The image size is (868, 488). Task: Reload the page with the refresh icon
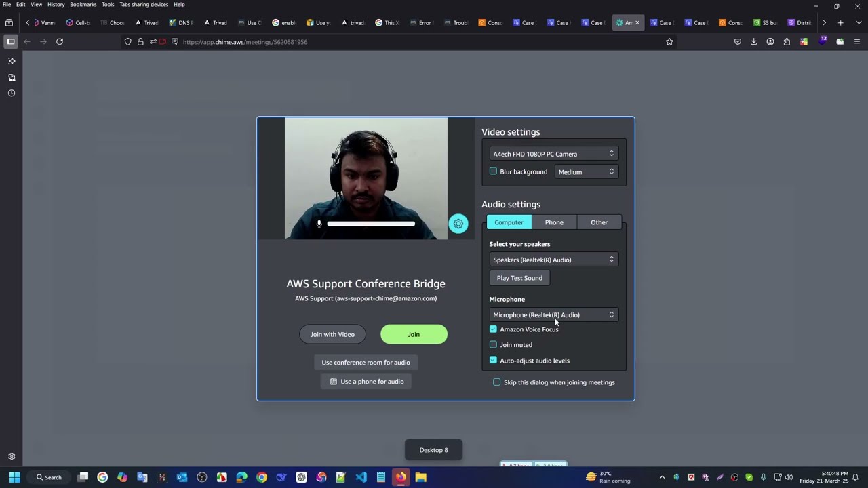point(60,42)
